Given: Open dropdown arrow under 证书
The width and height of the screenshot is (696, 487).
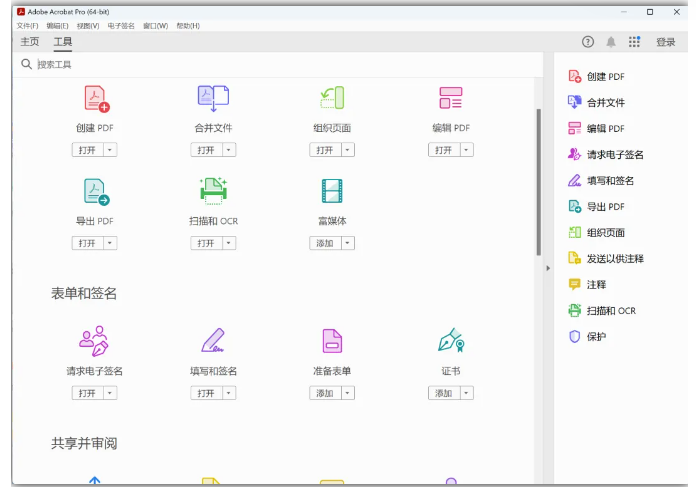Looking at the screenshot, I should click(x=466, y=393).
